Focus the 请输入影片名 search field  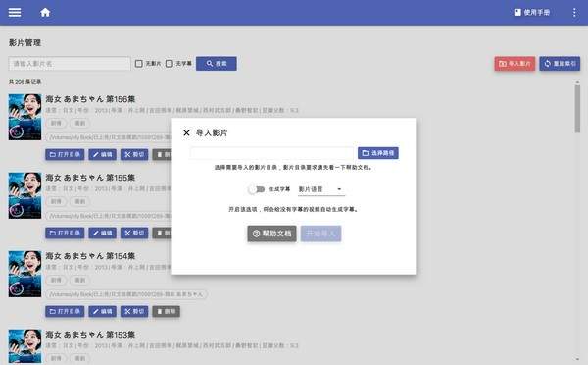point(70,64)
